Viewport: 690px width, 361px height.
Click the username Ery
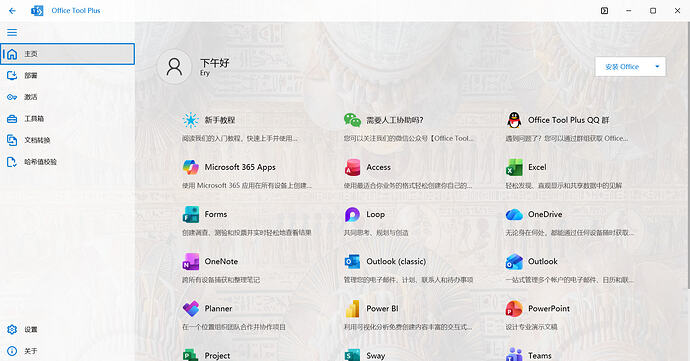205,73
